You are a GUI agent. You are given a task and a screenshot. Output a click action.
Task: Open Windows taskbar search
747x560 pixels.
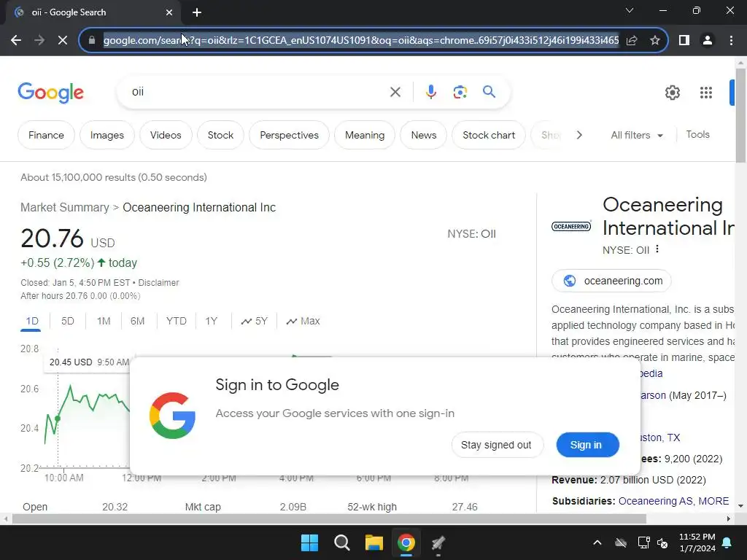click(x=341, y=542)
